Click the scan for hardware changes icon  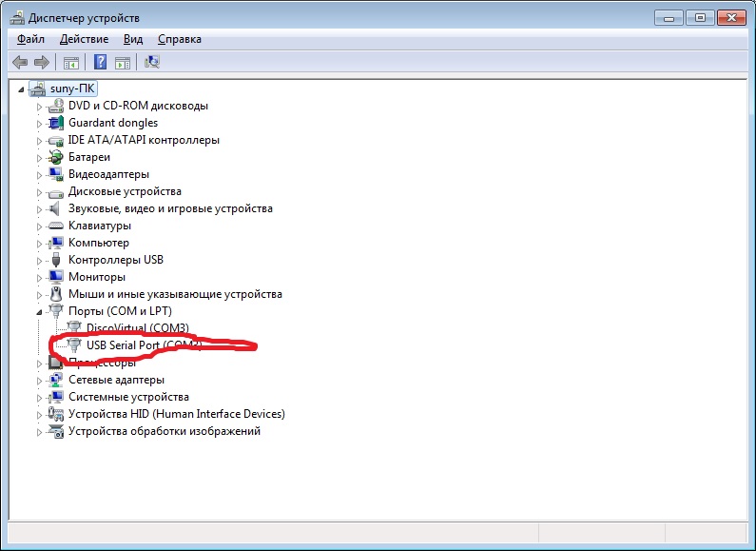coord(151,63)
